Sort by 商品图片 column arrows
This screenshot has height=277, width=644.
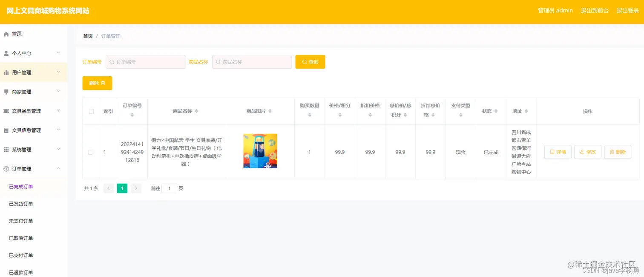pos(270,111)
